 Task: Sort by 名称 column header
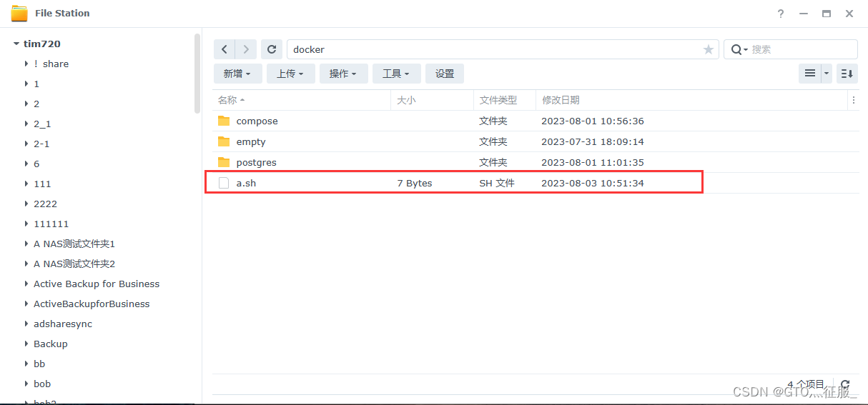click(x=301, y=100)
